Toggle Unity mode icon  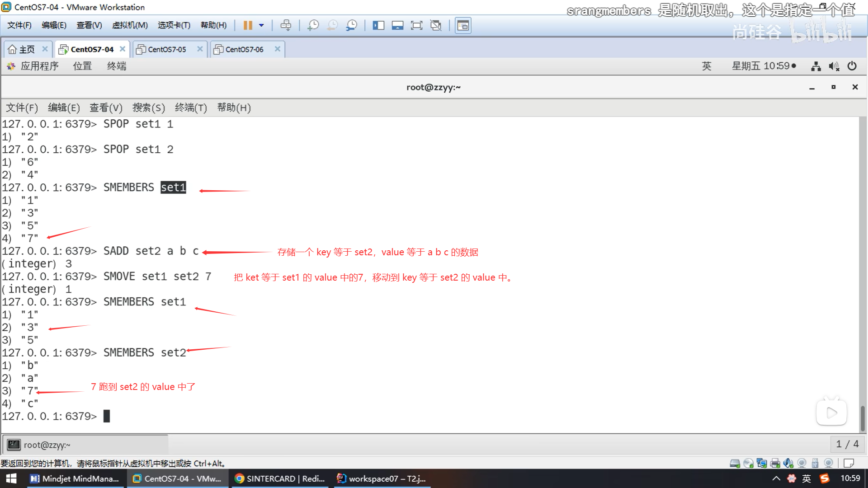(x=436, y=25)
